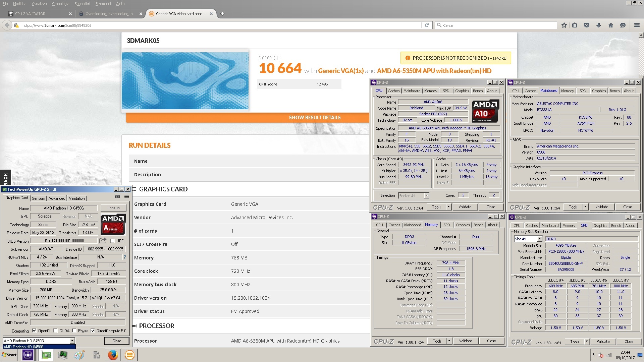The width and height of the screenshot is (644, 362).
Task: Collapse the GRAPHICS CARD section
Action: (134, 189)
